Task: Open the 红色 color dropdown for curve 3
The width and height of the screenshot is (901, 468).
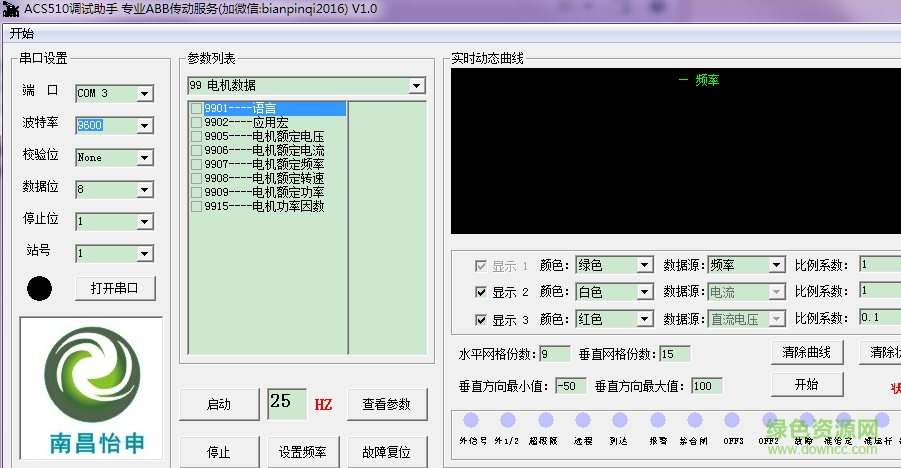Action: 645,319
